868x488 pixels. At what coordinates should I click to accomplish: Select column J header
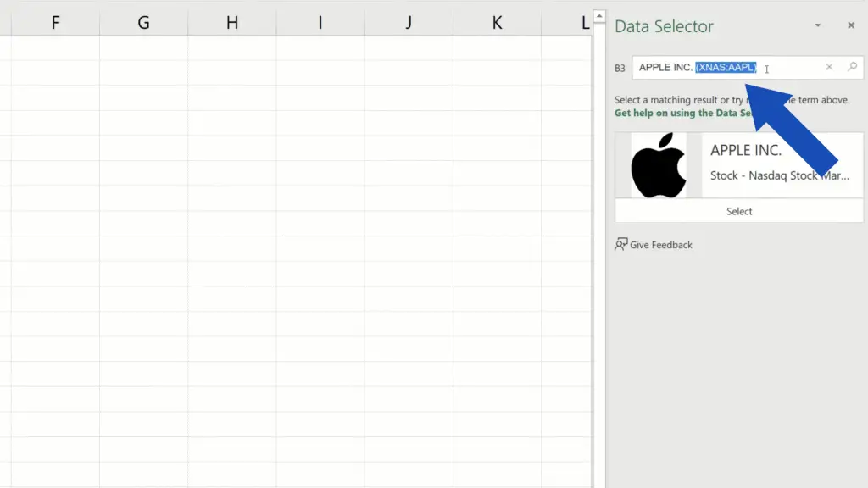click(x=409, y=23)
